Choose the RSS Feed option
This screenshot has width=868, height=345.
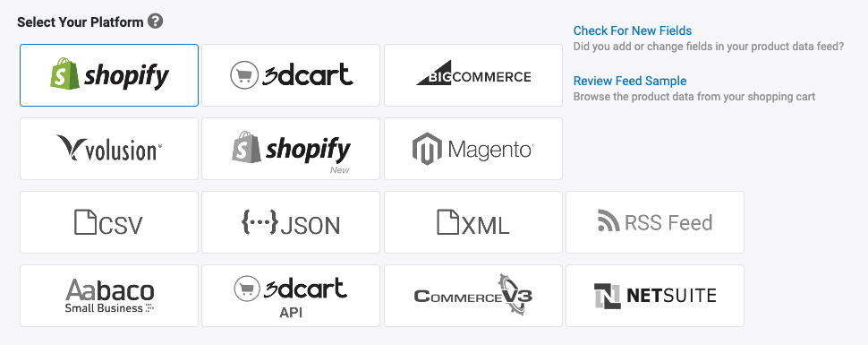[x=655, y=222]
